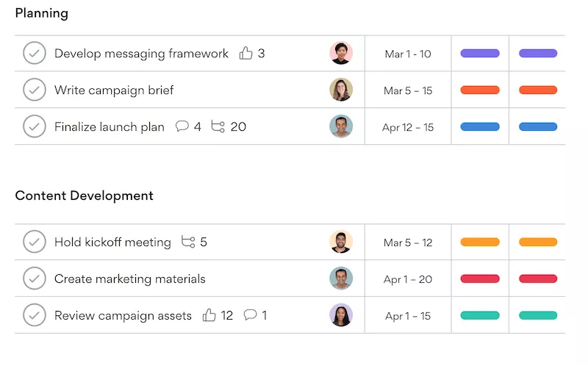
Task: Mark Review campaign assets as complete
Action: (x=34, y=315)
